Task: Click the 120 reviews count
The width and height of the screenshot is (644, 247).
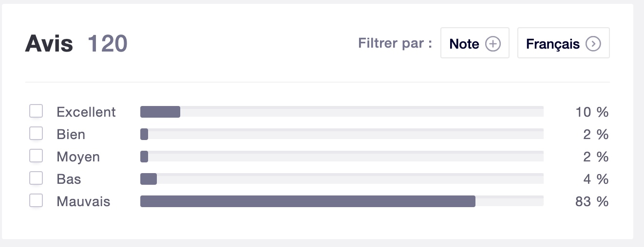Action: click(x=107, y=44)
